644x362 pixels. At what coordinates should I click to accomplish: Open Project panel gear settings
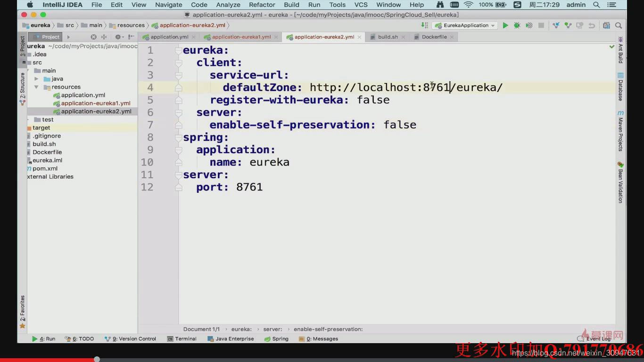pyautogui.click(x=118, y=37)
